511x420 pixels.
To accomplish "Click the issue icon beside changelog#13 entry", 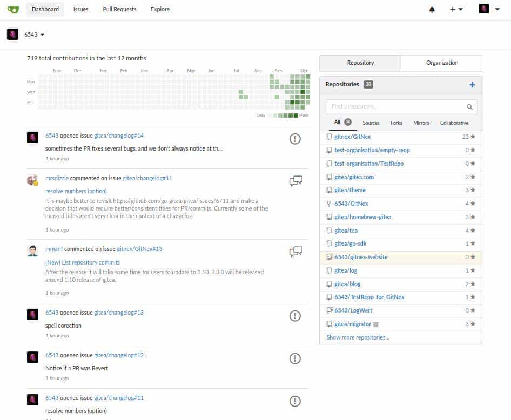I will (x=295, y=316).
